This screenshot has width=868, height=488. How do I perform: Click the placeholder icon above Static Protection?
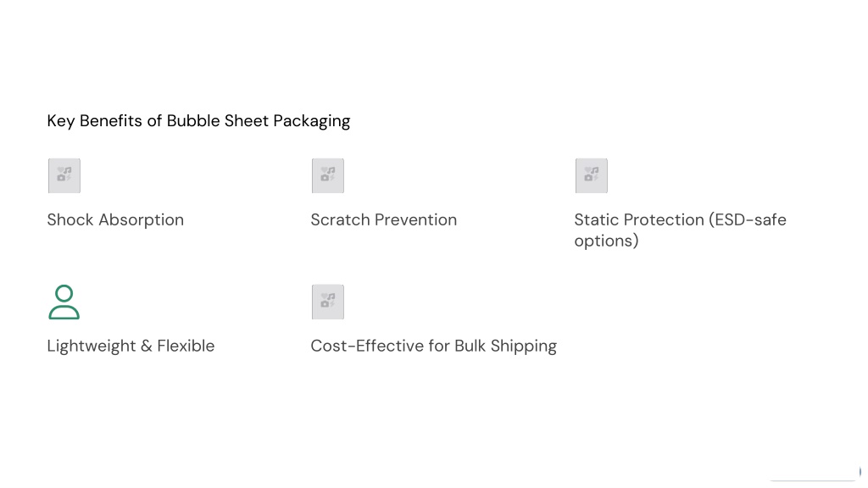pos(591,176)
